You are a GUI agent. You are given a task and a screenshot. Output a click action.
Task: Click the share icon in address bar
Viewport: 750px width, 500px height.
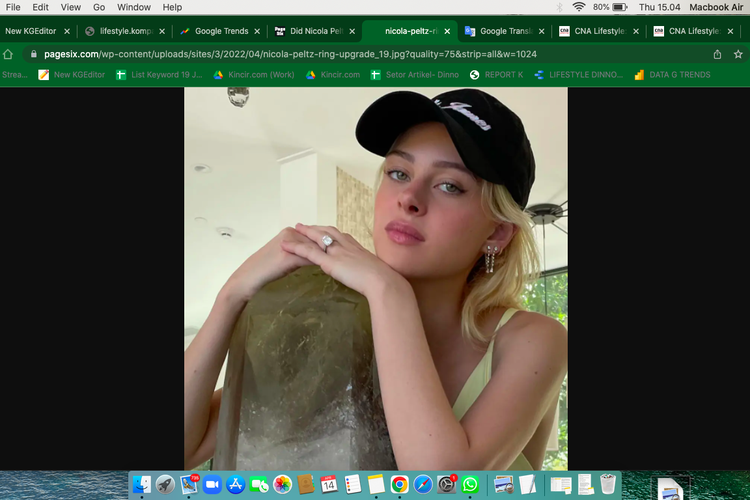pos(717,54)
